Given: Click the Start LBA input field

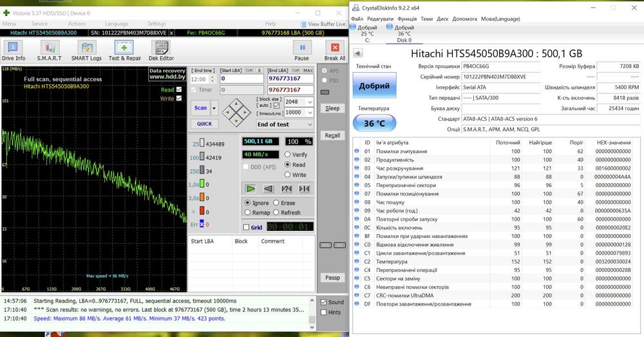Looking at the screenshot, I should pyautogui.click(x=241, y=78).
